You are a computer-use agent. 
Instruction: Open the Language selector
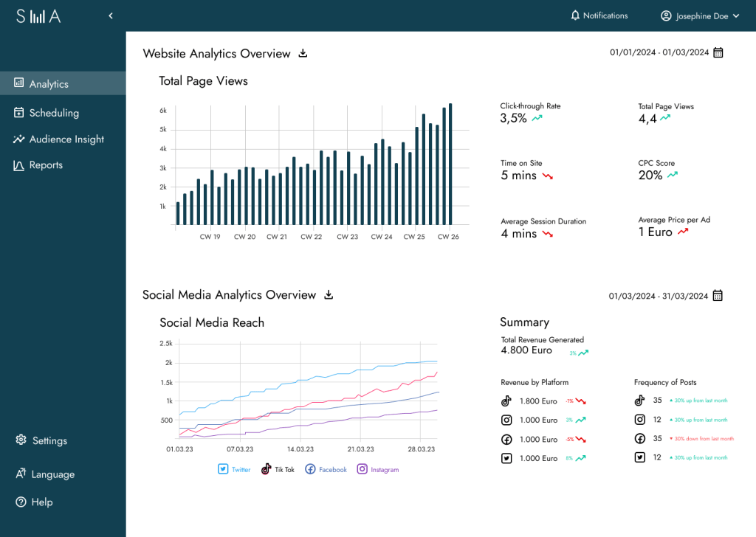(44, 474)
